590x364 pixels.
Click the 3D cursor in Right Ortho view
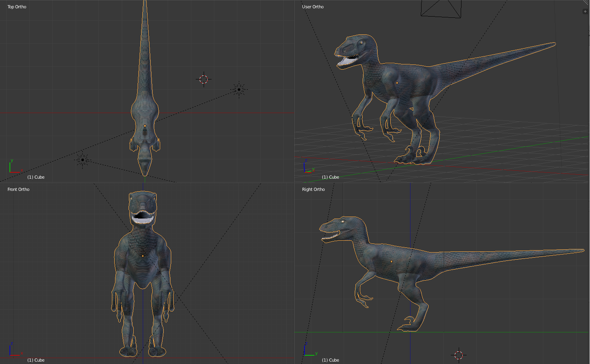458,355
